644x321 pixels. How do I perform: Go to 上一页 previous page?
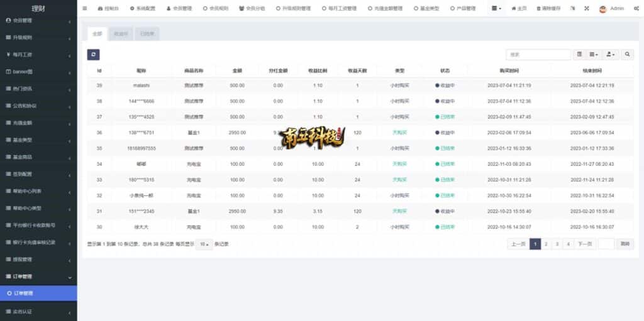click(x=518, y=244)
